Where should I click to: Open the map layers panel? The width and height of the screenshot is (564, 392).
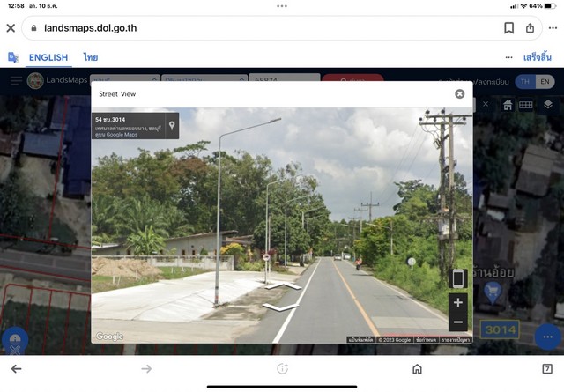pos(548,105)
